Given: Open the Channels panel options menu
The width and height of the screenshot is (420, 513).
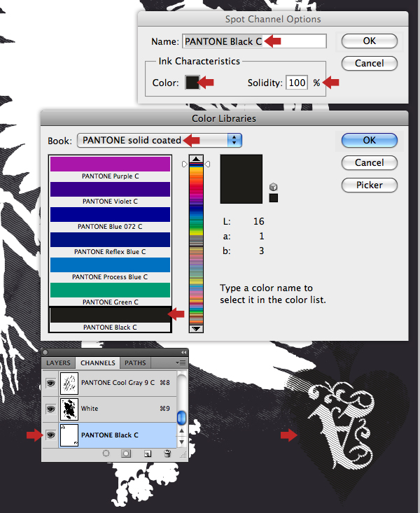Looking at the screenshot, I should 181,363.
